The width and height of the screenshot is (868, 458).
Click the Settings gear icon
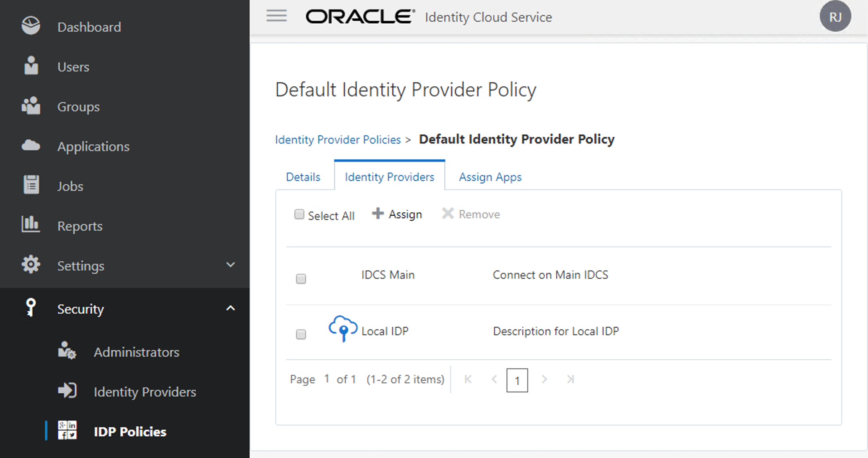point(31,265)
